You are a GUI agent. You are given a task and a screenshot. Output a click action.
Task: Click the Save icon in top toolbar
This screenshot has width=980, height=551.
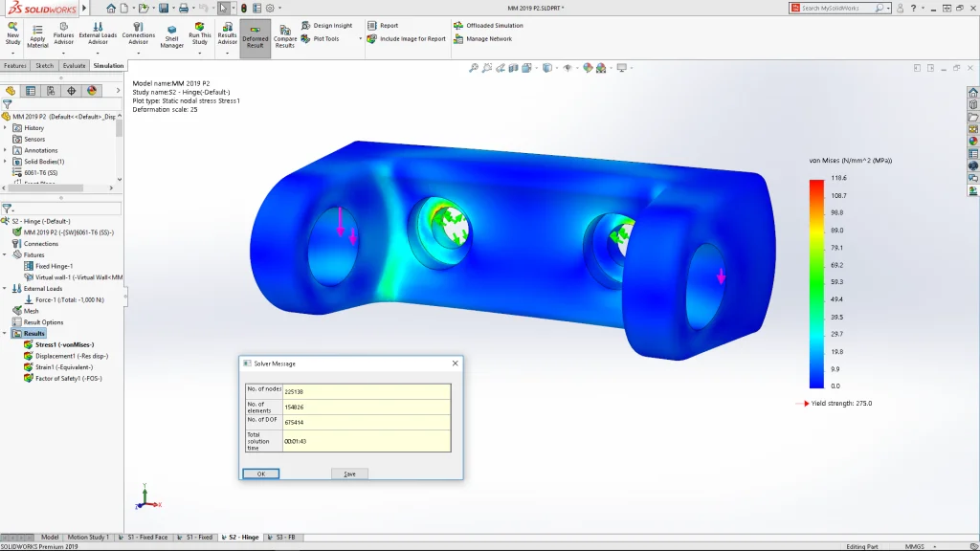[164, 8]
